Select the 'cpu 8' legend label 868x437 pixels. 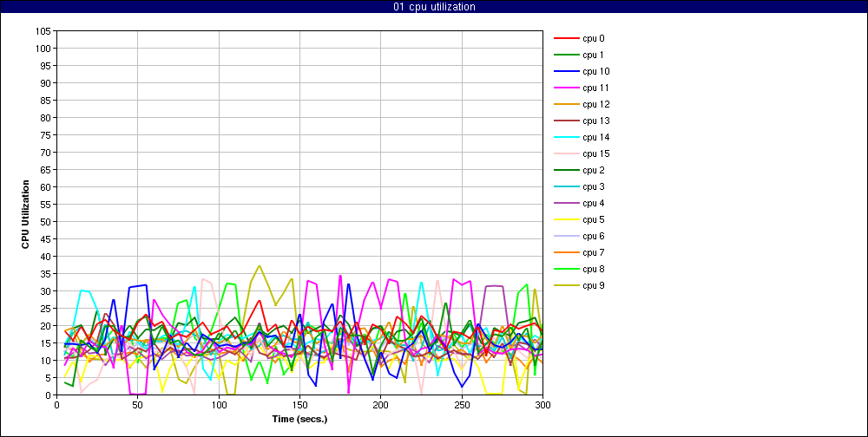coord(594,270)
